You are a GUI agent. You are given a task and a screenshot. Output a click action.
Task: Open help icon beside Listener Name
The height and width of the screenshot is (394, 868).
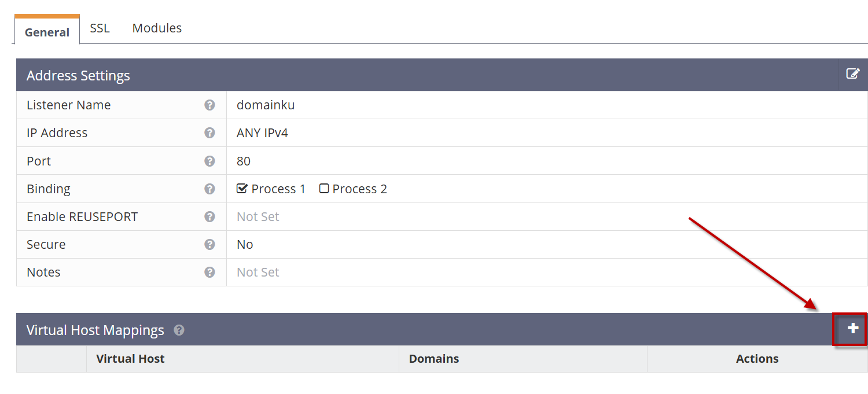click(209, 105)
